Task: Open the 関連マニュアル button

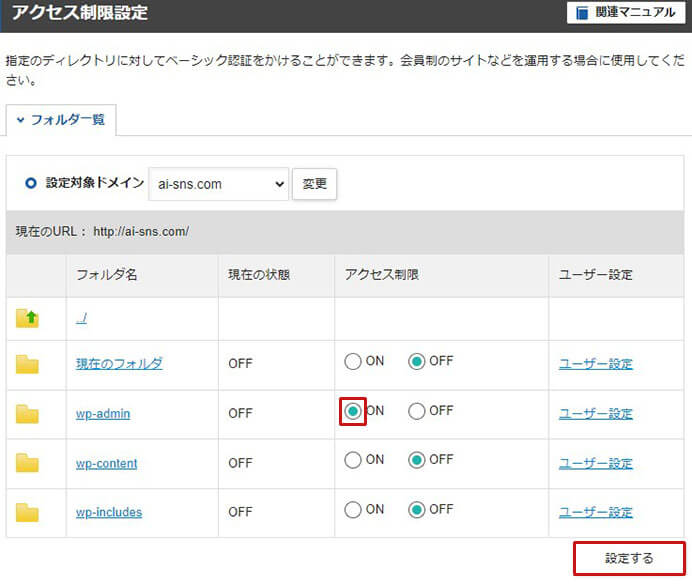Action: click(x=626, y=12)
